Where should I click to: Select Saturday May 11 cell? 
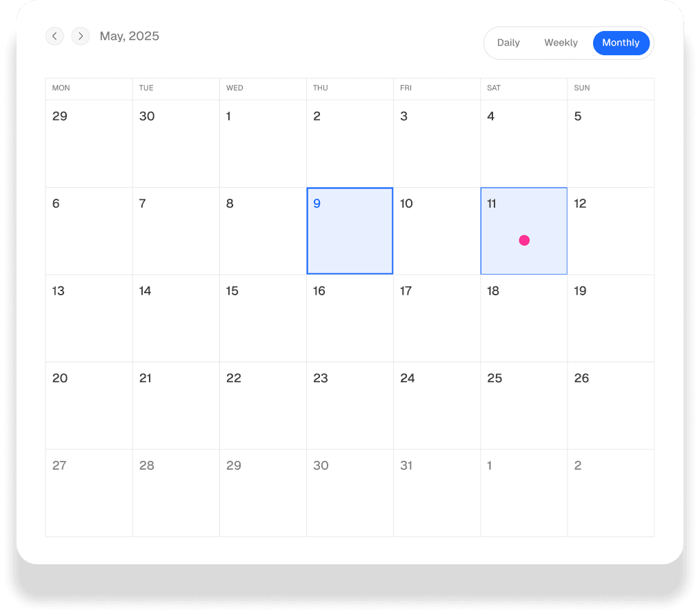[x=524, y=230]
